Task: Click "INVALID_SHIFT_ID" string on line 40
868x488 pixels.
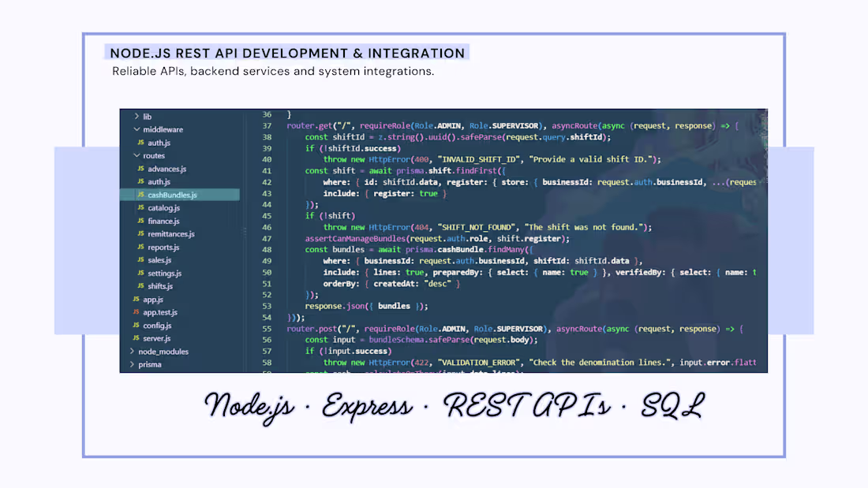Action: tap(479, 159)
